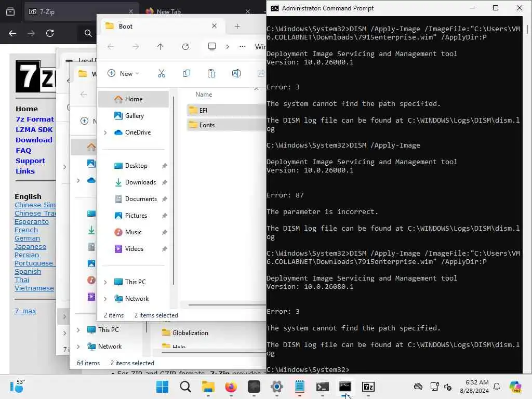This screenshot has height=399, width=532.
Task: Open the New dropdown in Boot window
Action: pyautogui.click(x=123, y=73)
